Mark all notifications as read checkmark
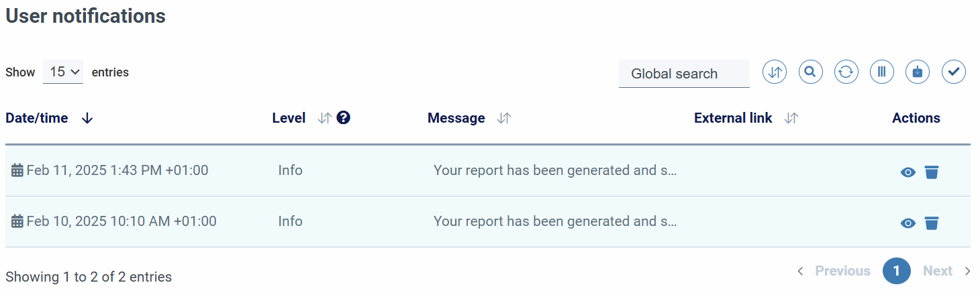This screenshot has height=293, width=980. click(x=953, y=72)
